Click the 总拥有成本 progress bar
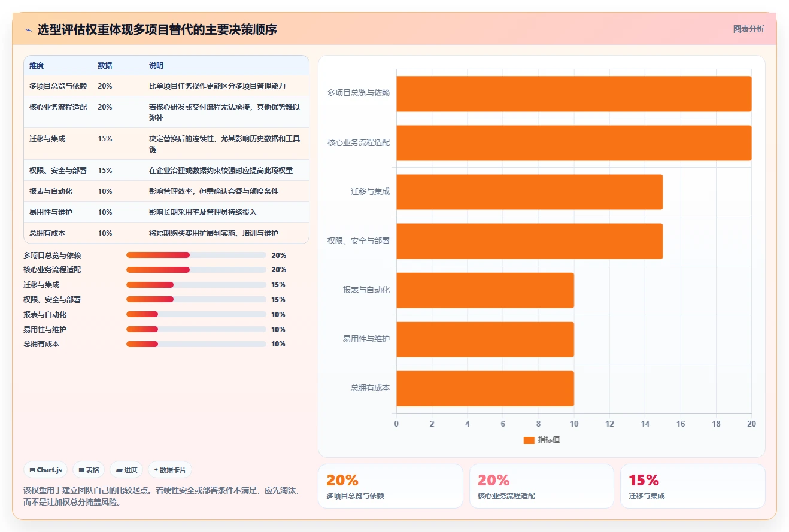Image resolution: width=789 pixels, height=532 pixels. 196,344
